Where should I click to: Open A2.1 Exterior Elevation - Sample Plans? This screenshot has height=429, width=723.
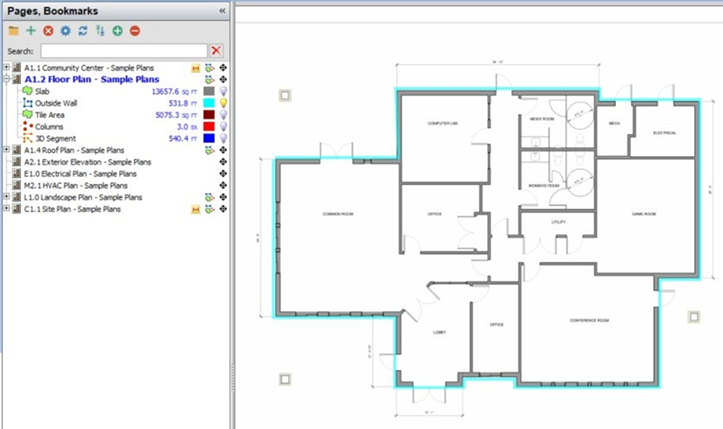coord(88,162)
